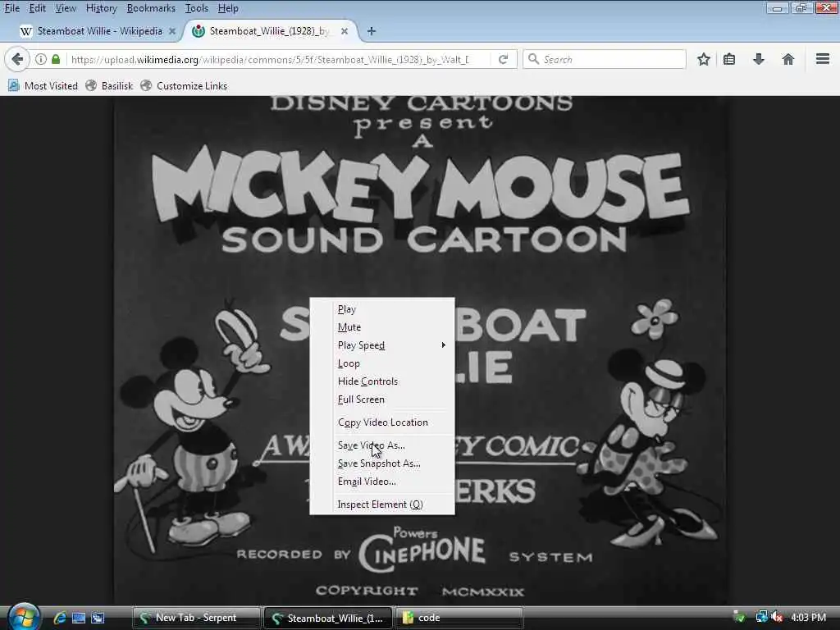Select Hide Controls in context menu
Viewport: 840px width, 630px height.
click(x=382, y=381)
